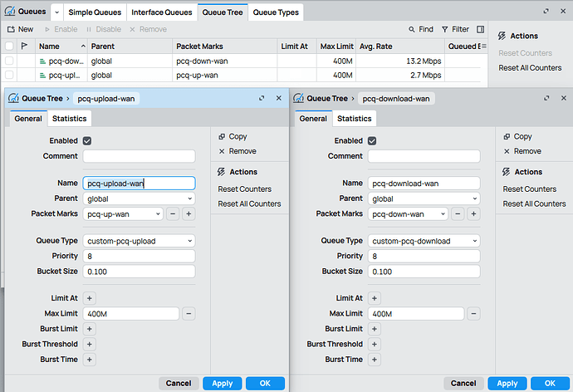Switch to the Interface Queues tab

pos(162,12)
